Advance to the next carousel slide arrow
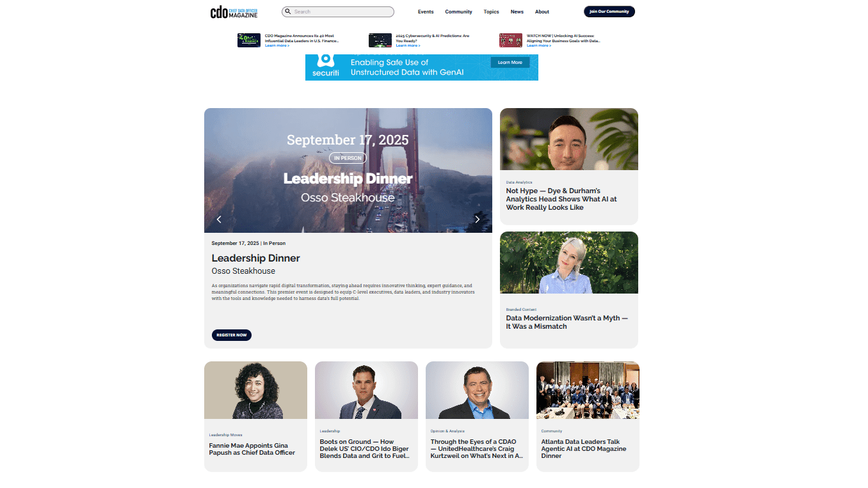Image resolution: width=868 pixels, height=488 pixels. (477, 219)
